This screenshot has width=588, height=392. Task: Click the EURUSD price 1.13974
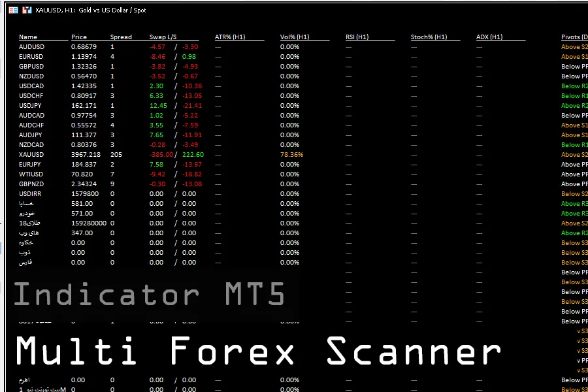(x=84, y=57)
